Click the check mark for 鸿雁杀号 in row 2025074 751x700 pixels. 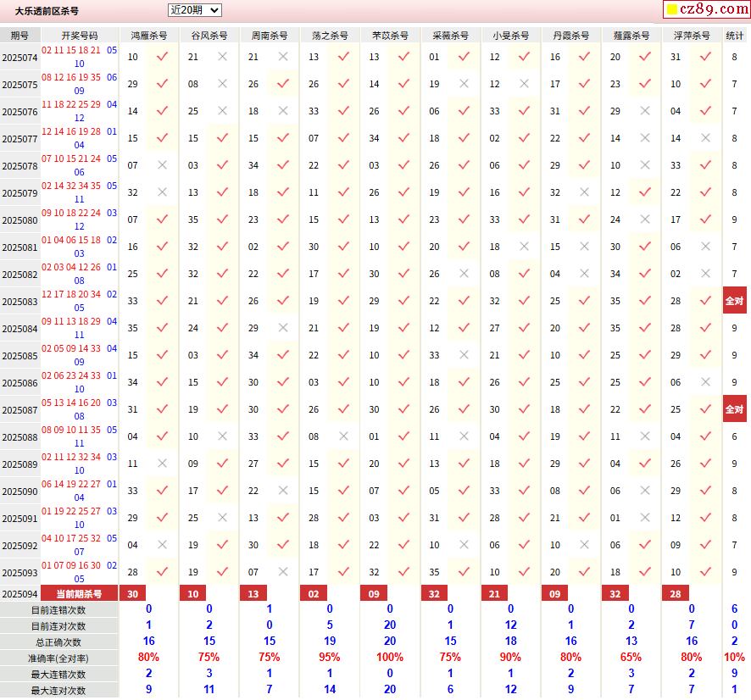click(x=163, y=57)
